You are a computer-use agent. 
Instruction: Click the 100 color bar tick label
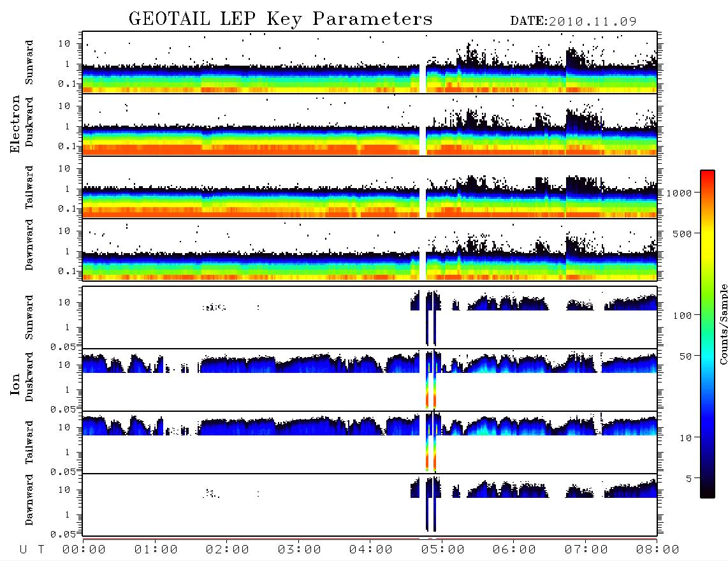[682, 316]
